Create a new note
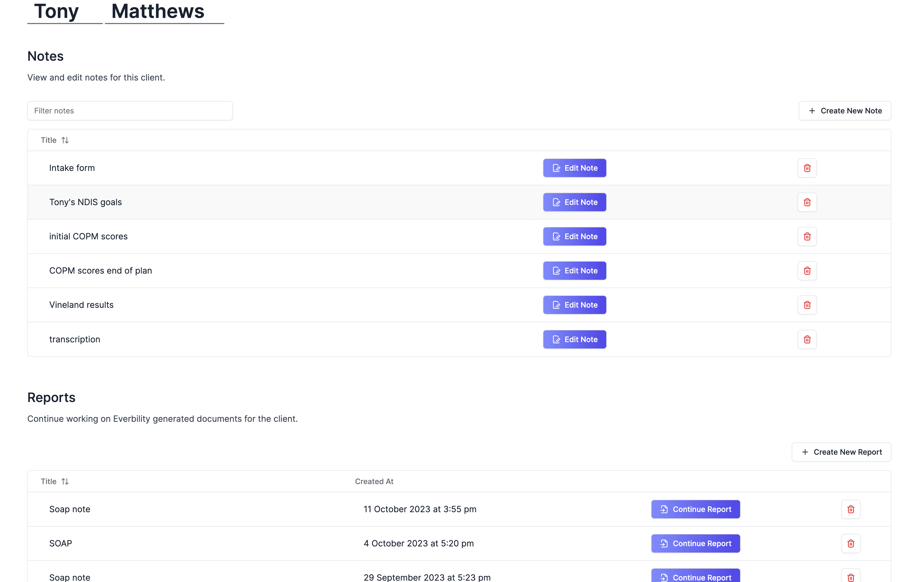Screen dimensions: 924x582 (844, 111)
